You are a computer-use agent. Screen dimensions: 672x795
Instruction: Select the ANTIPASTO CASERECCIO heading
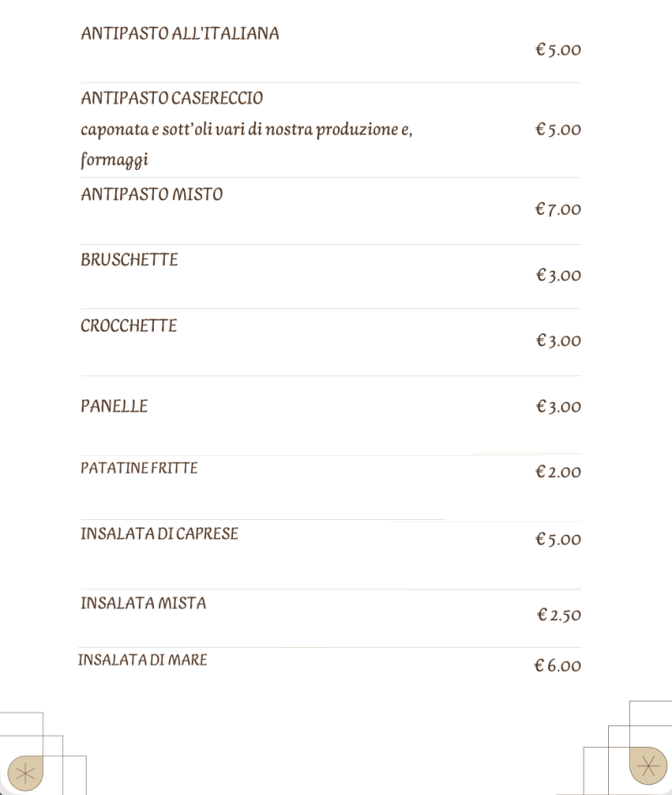tap(172, 98)
